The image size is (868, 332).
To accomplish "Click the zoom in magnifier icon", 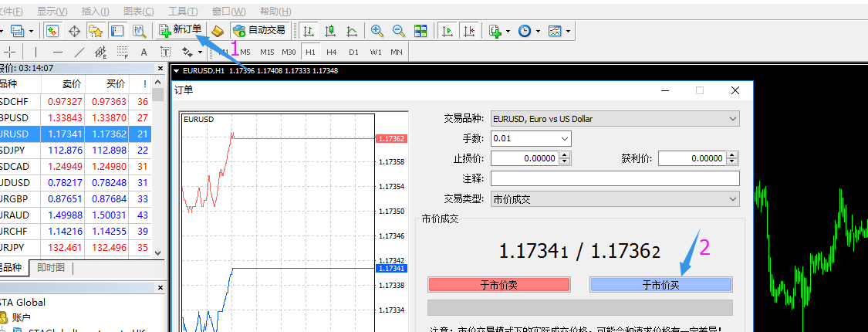I will tap(377, 31).
